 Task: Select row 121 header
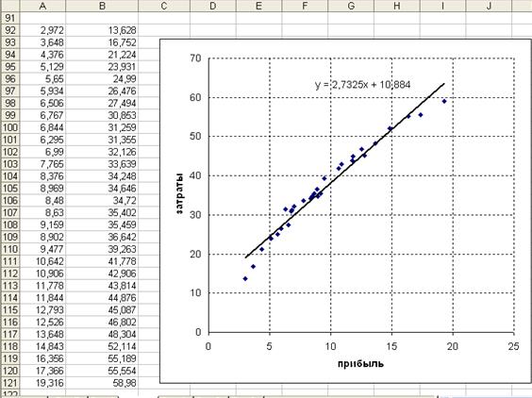(x=10, y=383)
